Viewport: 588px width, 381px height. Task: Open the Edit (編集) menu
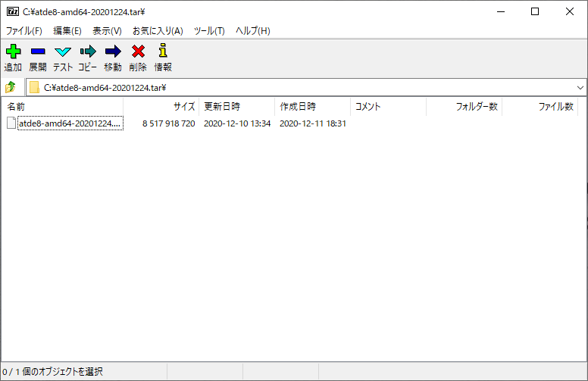coord(67,31)
